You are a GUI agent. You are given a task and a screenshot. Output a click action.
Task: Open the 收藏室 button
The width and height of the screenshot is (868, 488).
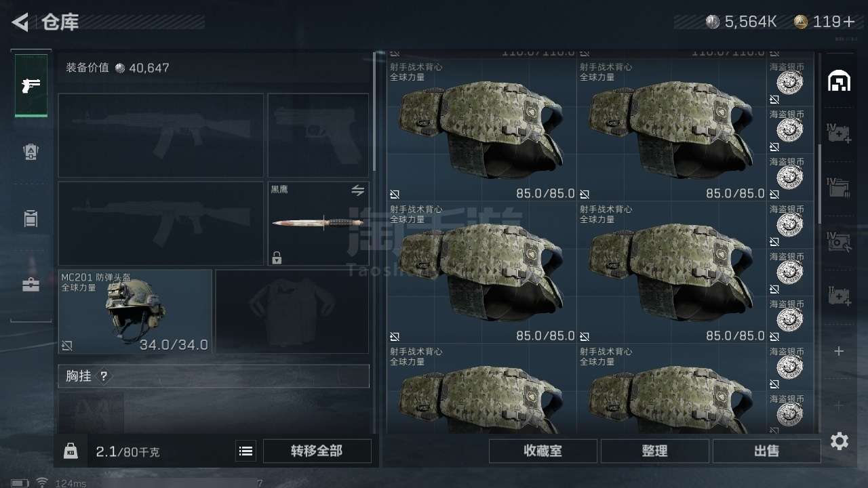click(542, 451)
